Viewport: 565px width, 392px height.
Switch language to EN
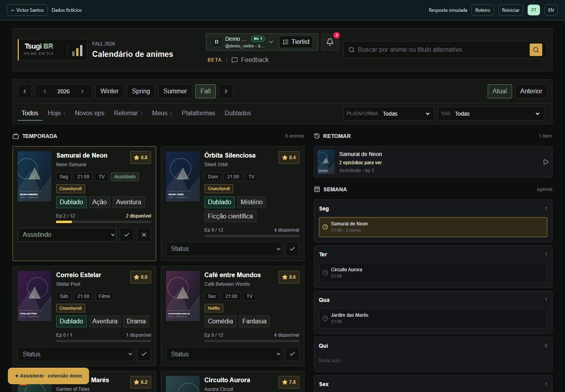coord(551,10)
